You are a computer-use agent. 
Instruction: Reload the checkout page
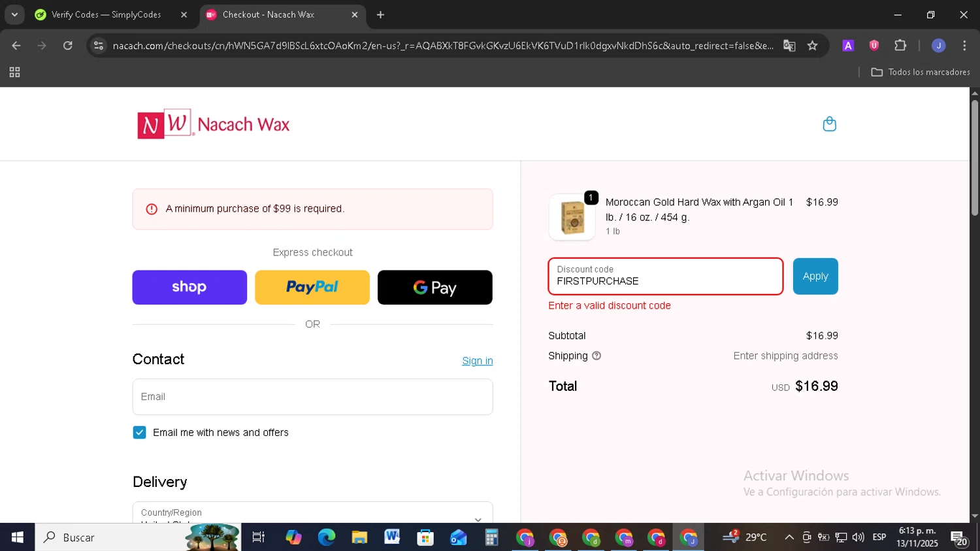pos(68,46)
